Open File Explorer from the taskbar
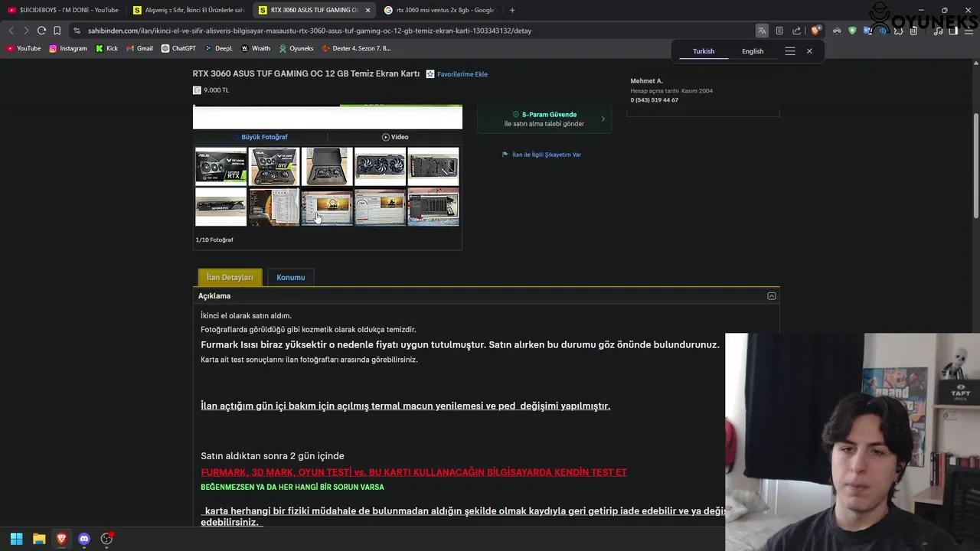The image size is (980, 551). [x=39, y=539]
